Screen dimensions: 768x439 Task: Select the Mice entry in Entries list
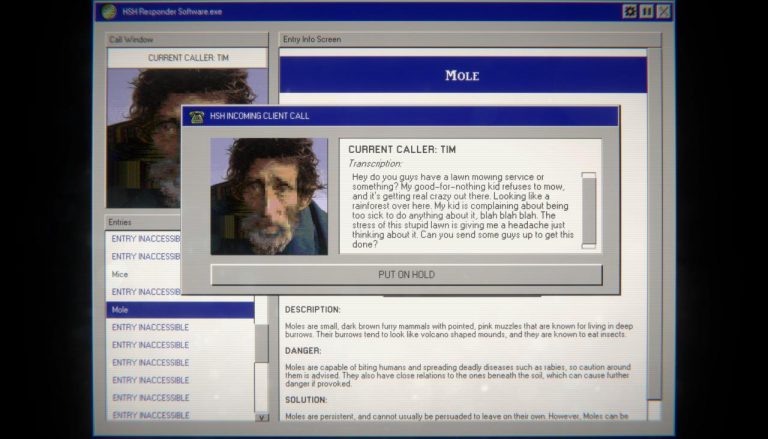tap(120, 274)
